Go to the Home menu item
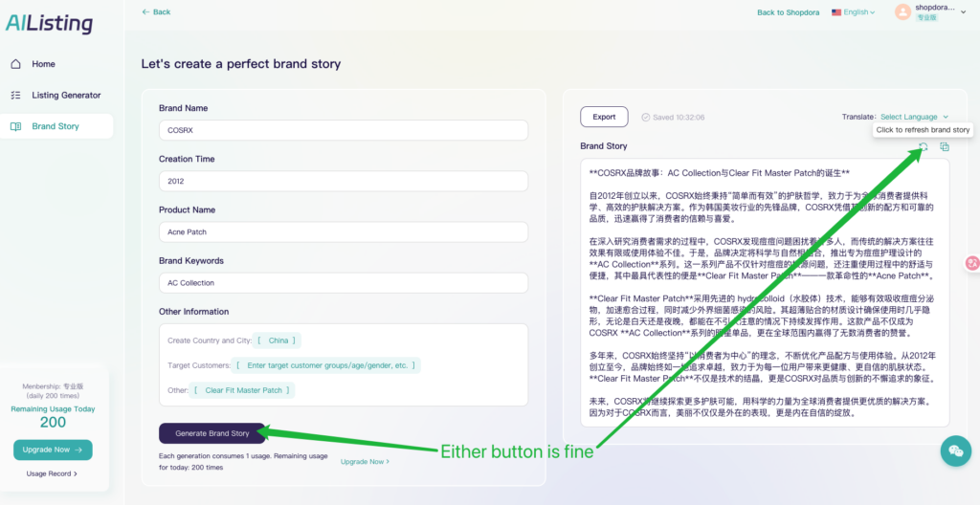The height and width of the screenshot is (505, 980). (x=43, y=64)
